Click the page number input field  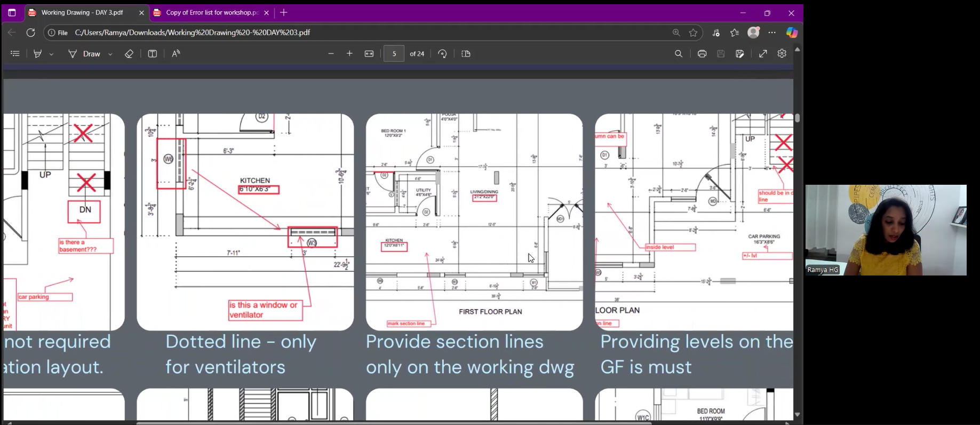(x=394, y=54)
